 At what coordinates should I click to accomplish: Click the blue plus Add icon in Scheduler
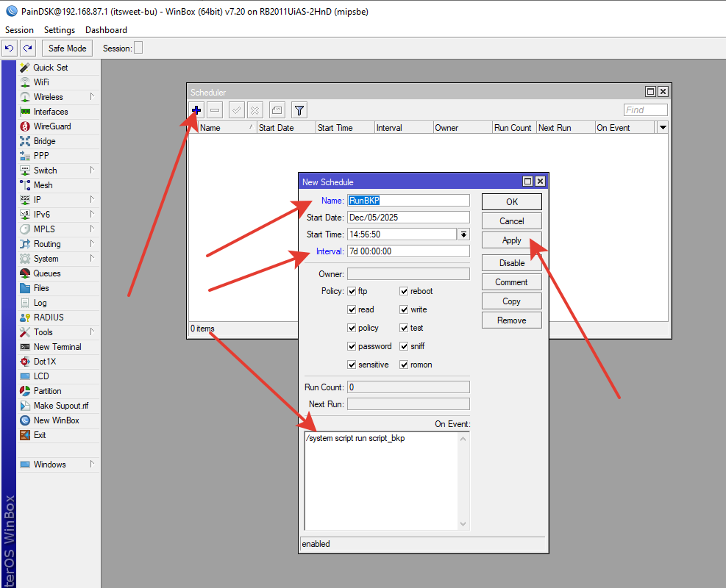point(196,110)
